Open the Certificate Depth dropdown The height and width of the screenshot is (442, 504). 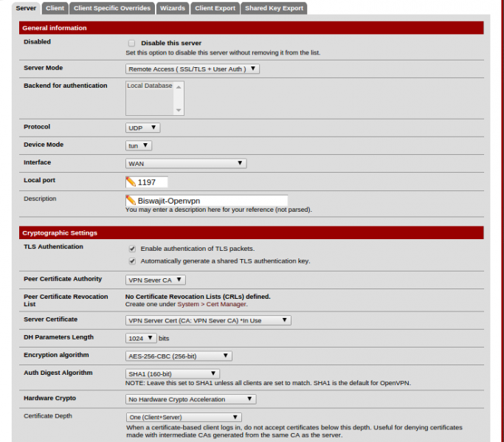click(184, 417)
